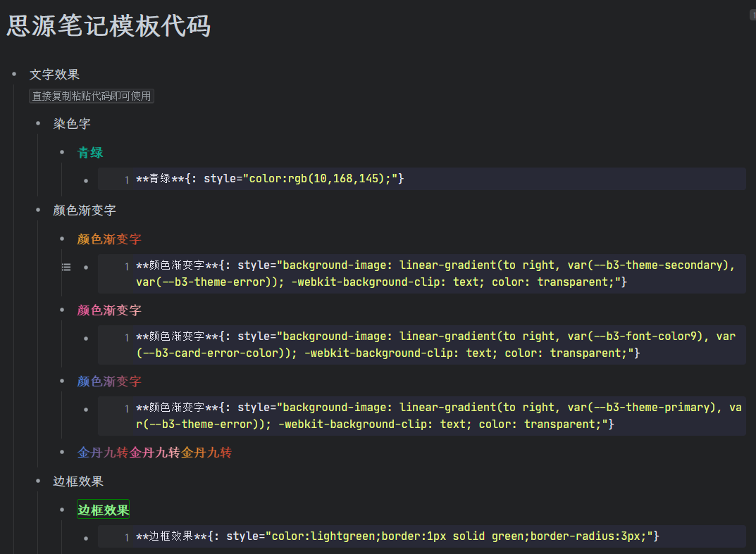Click the reference count badge at top right
Screen dimensions: 756x554
[752, 15]
